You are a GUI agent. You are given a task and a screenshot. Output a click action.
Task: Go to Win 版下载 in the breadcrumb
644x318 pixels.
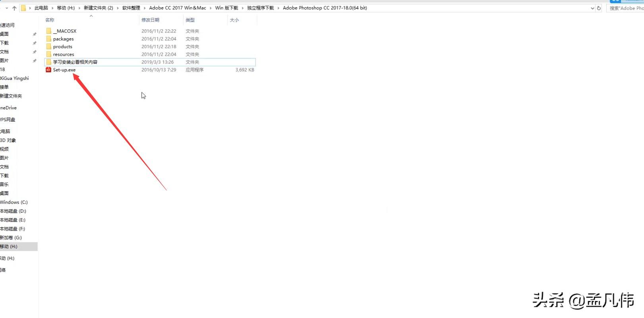(x=227, y=8)
